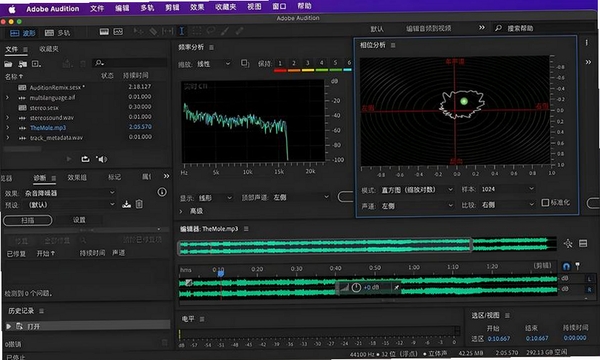Select the 编辑音频到视频 workspace
Image resolution: width=600 pixels, height=360 pixels.
point(429,28)
